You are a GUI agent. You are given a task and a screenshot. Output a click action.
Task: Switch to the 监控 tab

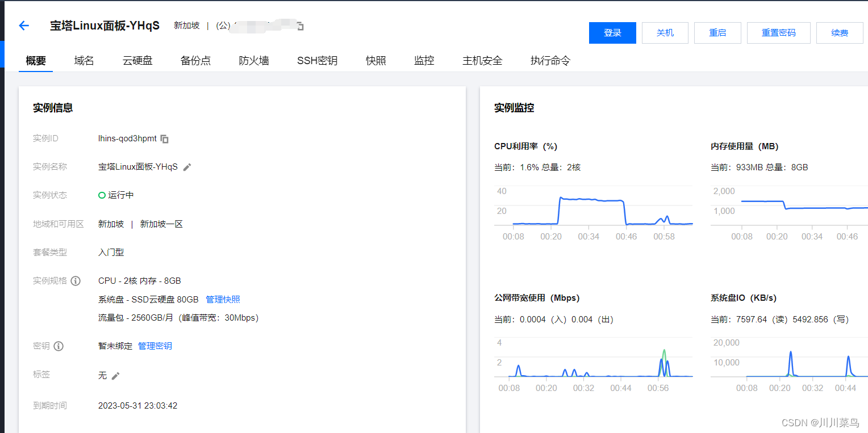tap(424, 61)
